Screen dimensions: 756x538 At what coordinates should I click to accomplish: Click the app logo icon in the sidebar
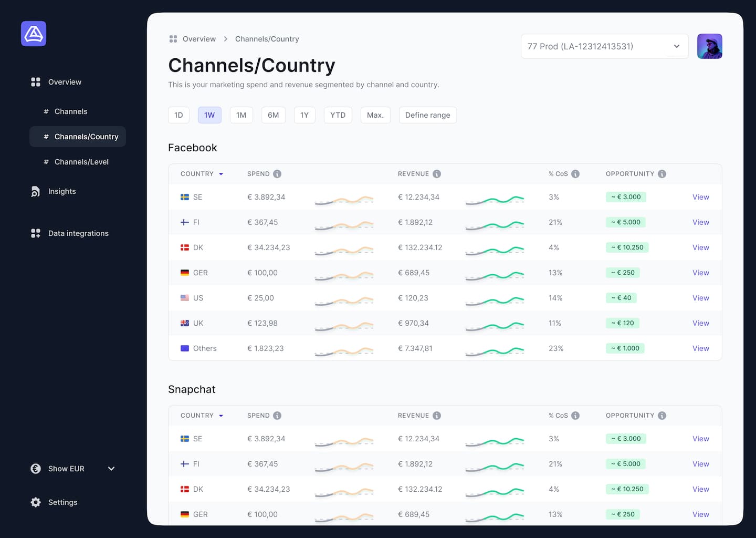(33, 33)
